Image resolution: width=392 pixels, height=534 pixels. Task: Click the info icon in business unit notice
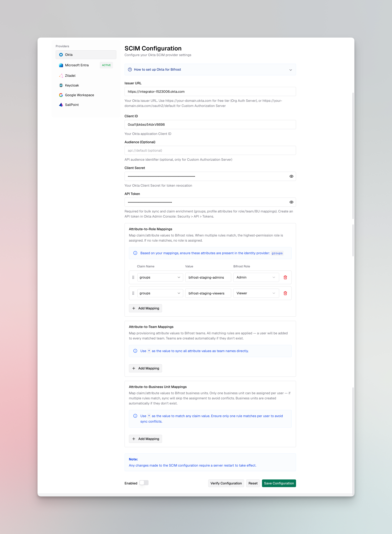(x=135, y=416)
